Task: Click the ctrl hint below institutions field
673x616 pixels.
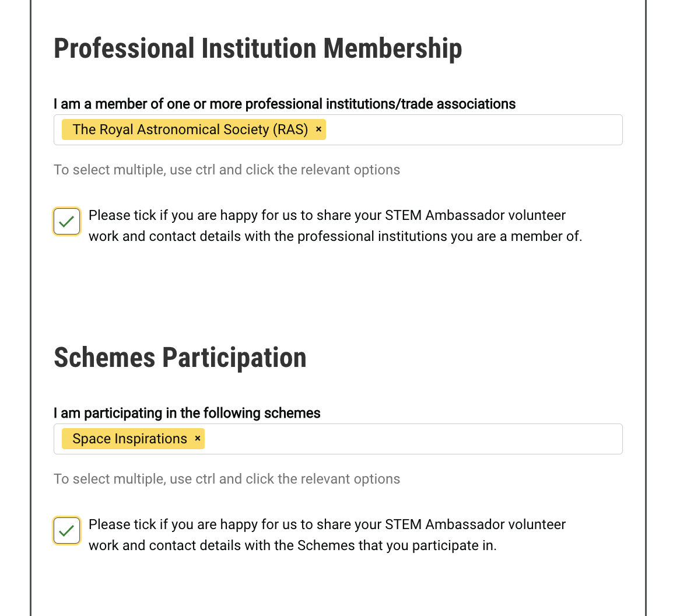Action: (227, 170)
